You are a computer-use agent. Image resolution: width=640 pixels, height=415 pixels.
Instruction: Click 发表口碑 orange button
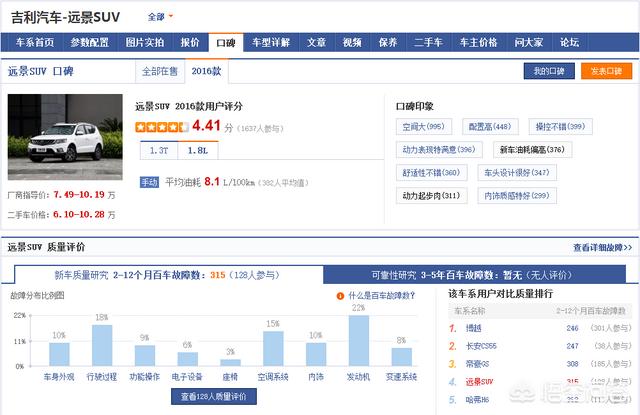pos(607,71)
